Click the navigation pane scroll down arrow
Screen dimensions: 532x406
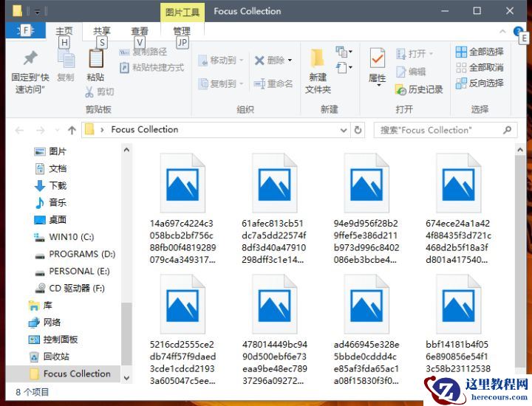(126, 377)
